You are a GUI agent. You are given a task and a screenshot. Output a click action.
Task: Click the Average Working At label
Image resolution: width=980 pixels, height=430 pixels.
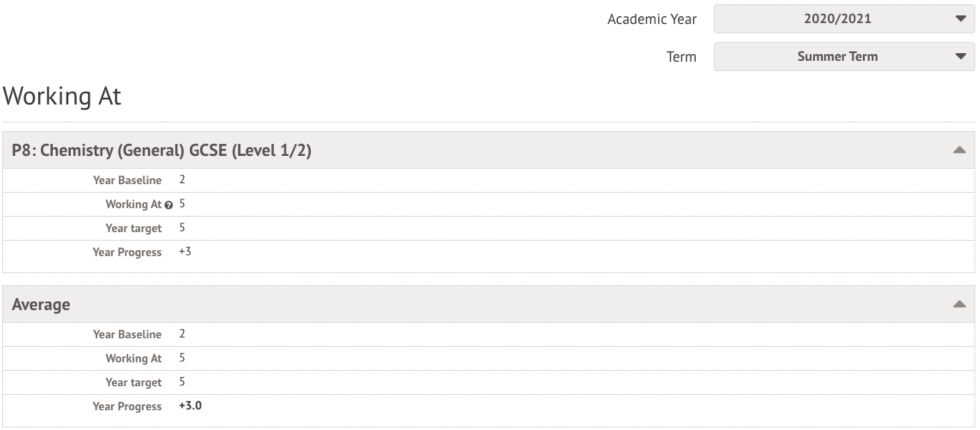(133, 358)
